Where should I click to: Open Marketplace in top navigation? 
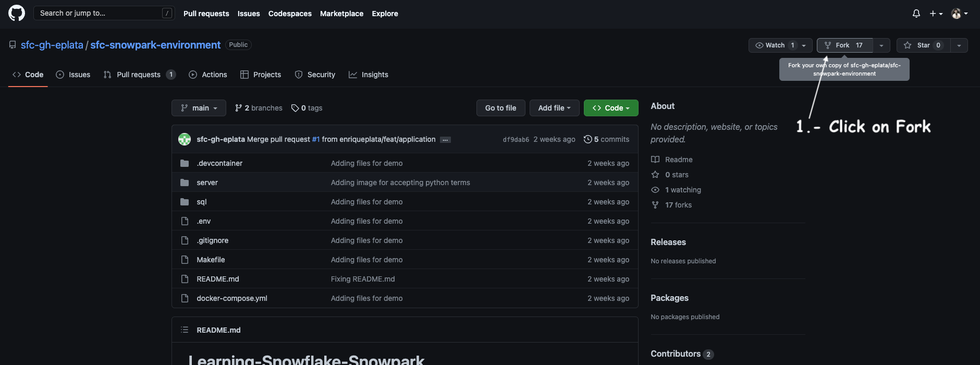(341, 14)
